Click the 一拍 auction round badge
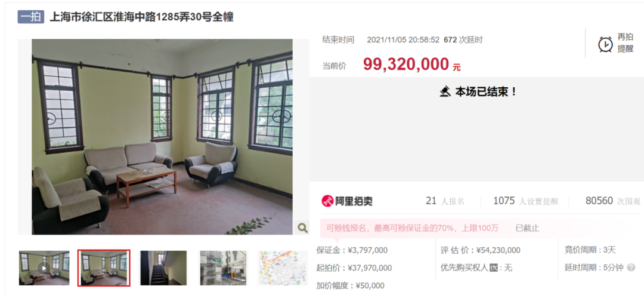Screen dimensions: 644x295 click(31, 17)
